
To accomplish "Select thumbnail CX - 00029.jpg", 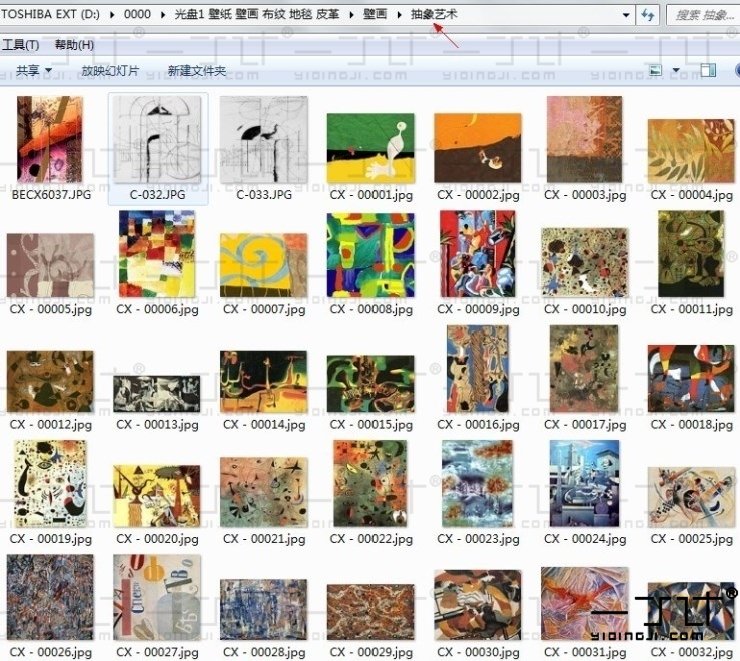I will 370,612.
